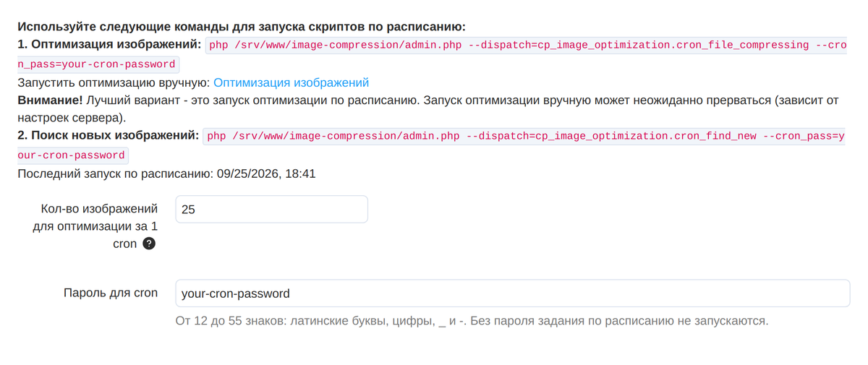Select the cron_file_compressing command code block
Image resolution: width=868 pixels, height=365 pixels.
pos(433,54)
